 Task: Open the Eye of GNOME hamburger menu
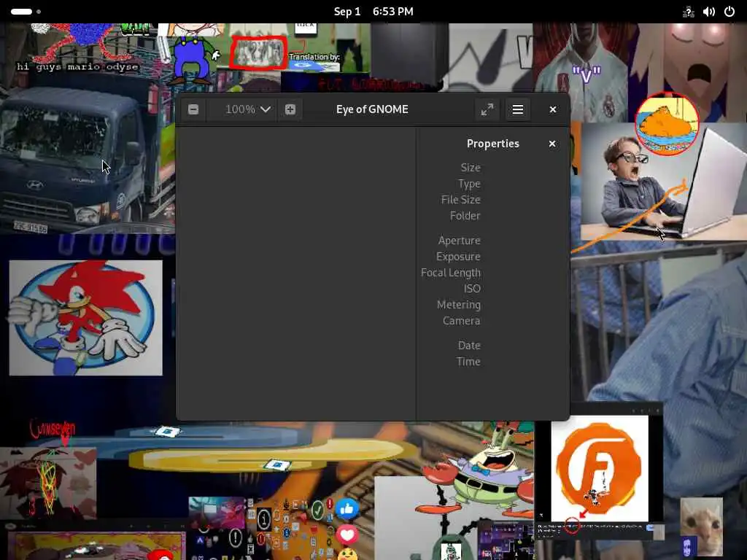(518, 109)
